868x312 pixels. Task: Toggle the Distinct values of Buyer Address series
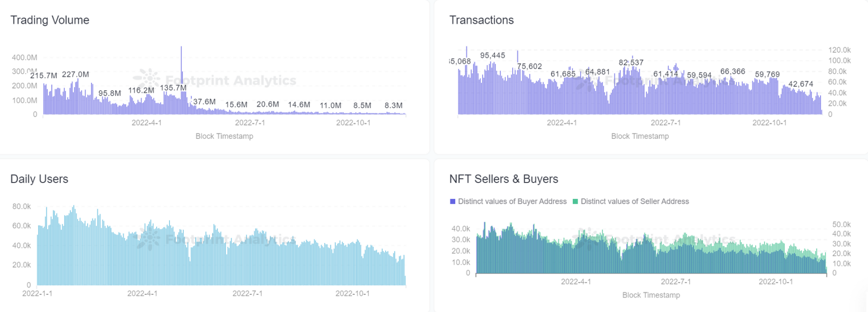point(512,201)
